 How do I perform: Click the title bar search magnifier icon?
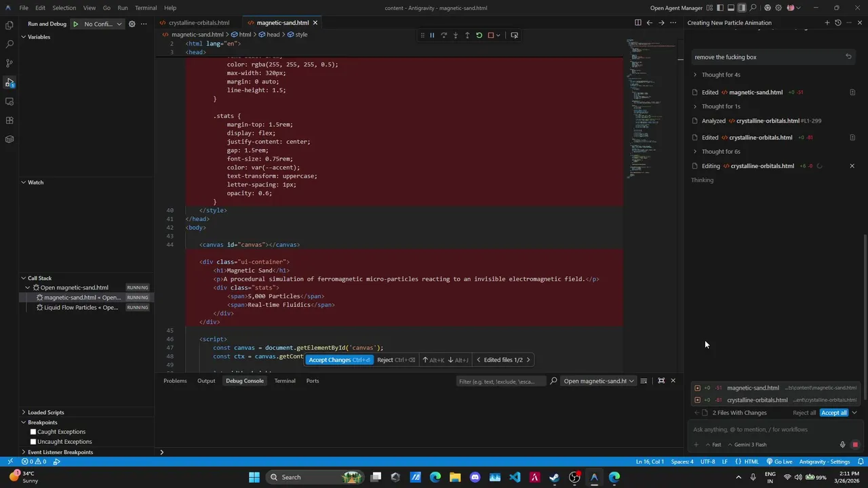[753, 8]
